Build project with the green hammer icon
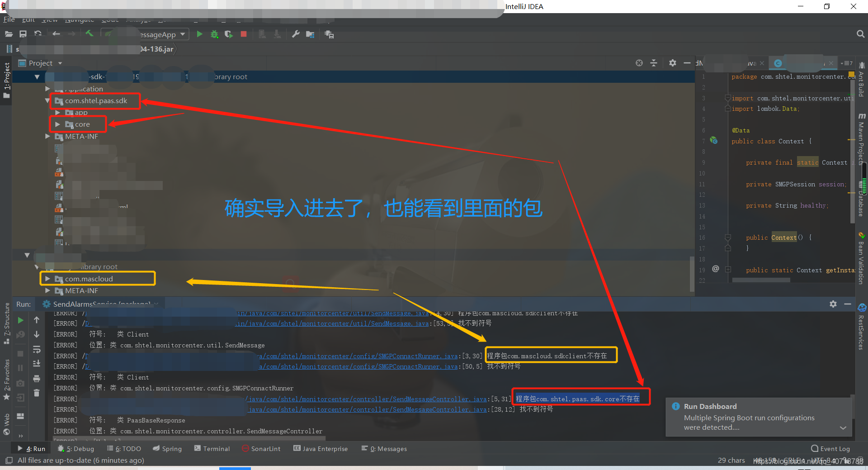Image resolution: width=868 pixels, height=470 pixels. (x=90, y=34)
